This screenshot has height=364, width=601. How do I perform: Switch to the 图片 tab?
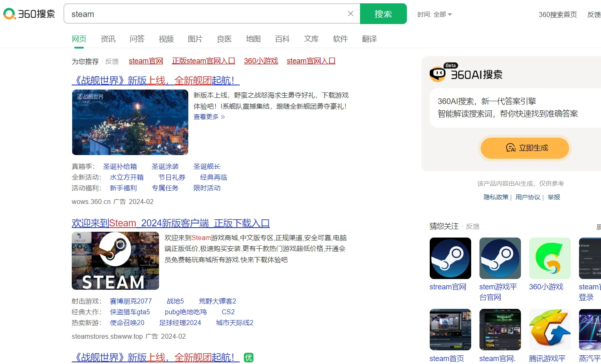pos(195,39)
